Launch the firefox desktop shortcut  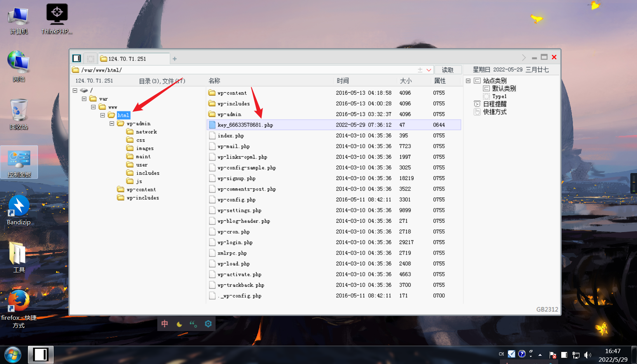click(x=19, y=309)
